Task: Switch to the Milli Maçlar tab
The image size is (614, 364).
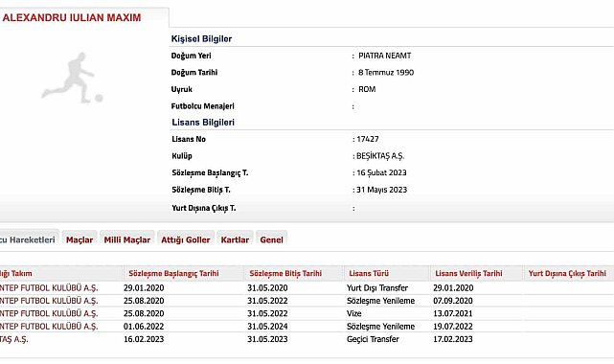Action: 126,239
